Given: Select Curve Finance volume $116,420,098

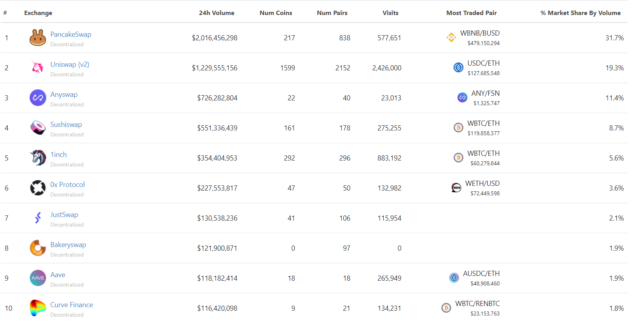Looking at the screenshot, I should (217, 308).
